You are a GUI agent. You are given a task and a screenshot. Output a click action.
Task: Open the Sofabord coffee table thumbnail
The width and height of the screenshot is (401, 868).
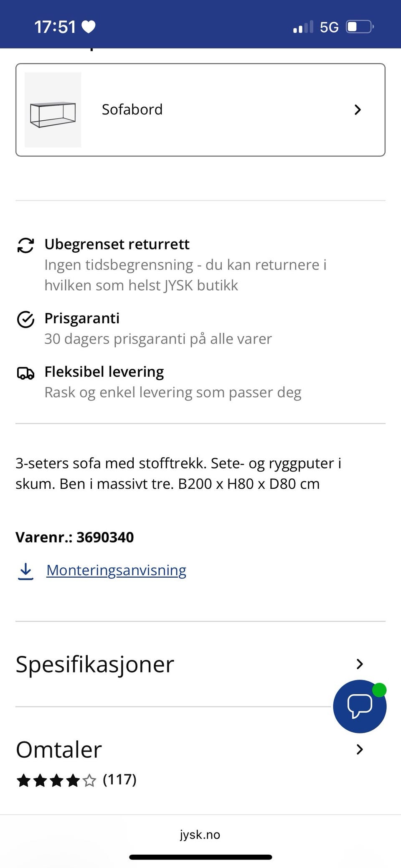click(x=53, y=110)
